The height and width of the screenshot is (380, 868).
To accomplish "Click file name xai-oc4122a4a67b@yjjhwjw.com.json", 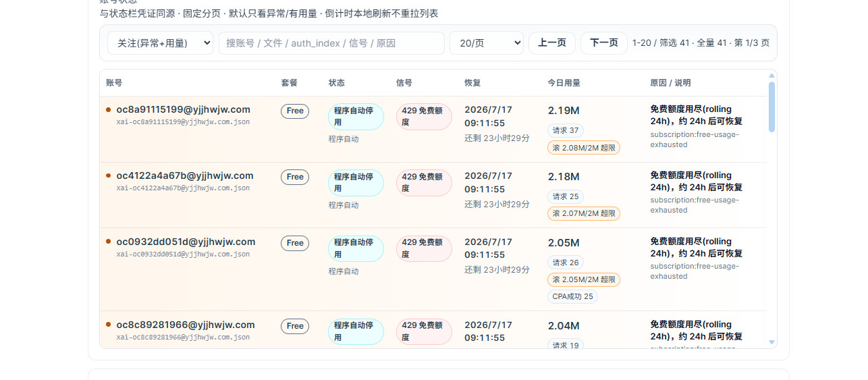I will click(x=183, y=188).
